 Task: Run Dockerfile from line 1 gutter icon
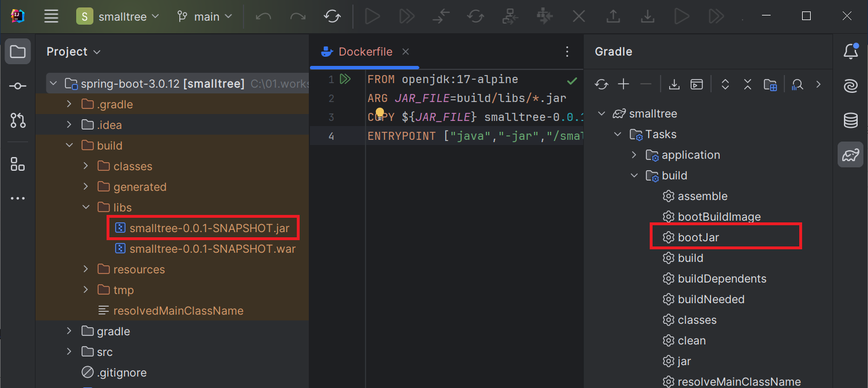[x=345, y=79]
